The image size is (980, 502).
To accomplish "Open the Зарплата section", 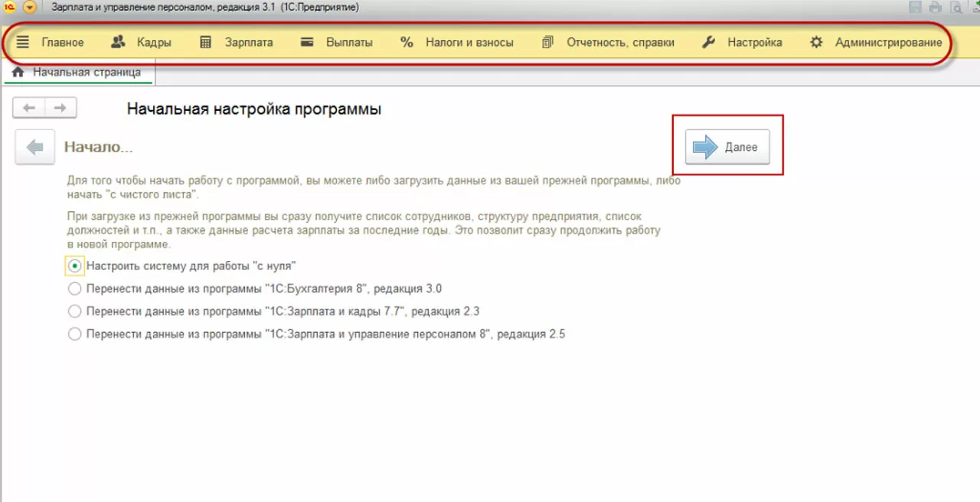I will click(x=236, y=42).
